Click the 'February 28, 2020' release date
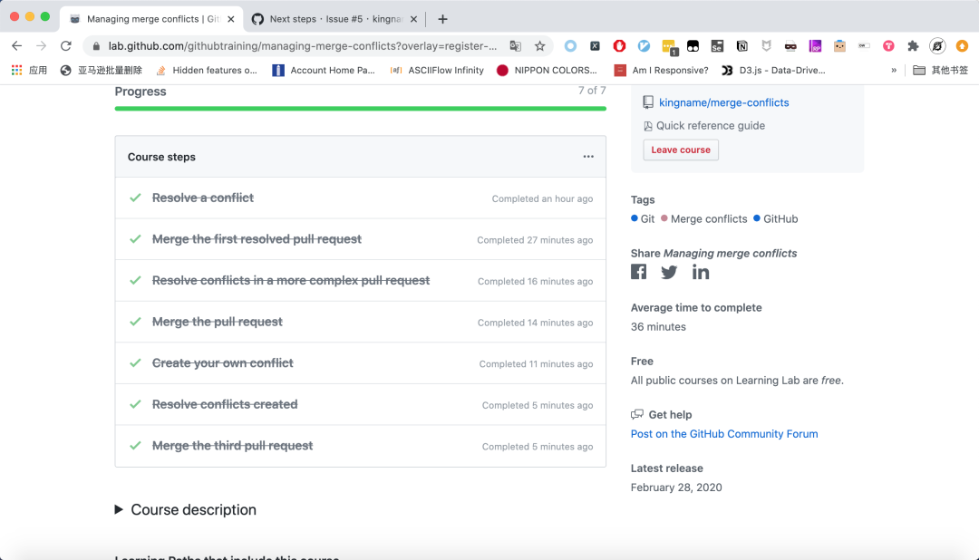This screenshot has width=979, height=560. click(x=676, y=488)
